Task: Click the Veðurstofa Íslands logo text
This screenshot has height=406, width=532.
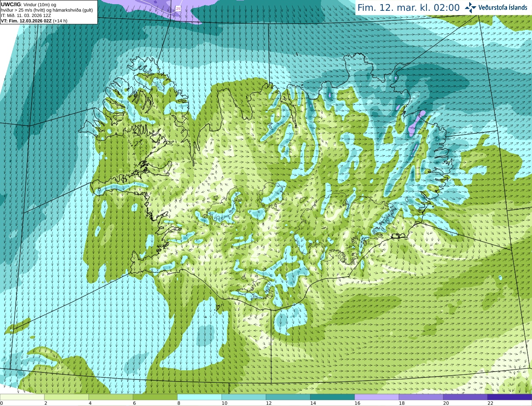Action: [x=503, y=7]
